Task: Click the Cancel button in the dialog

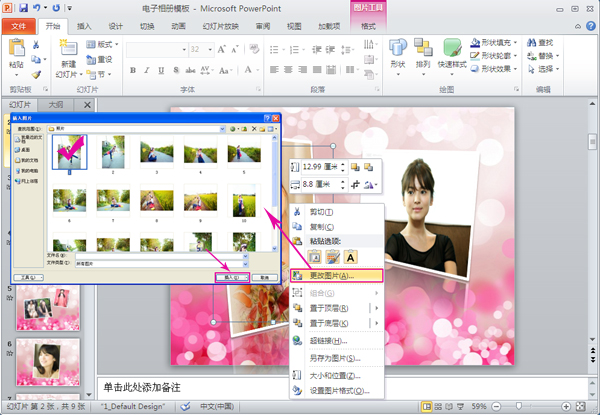Action: point(262,276)
